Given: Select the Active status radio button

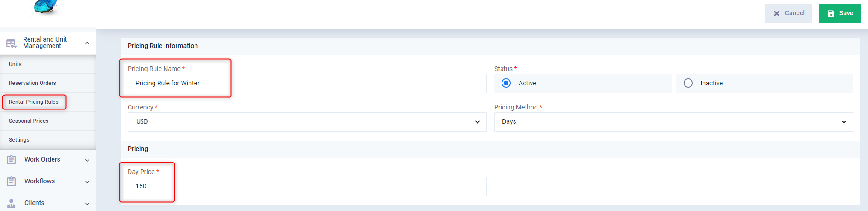Looking at the screenshot, I should pyautogui.click(x=506, y=83).
